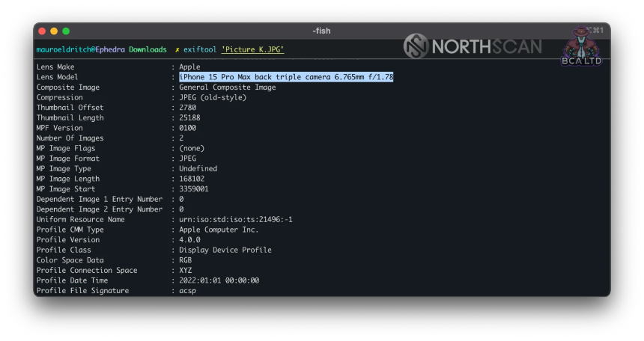Click the Color Space Data label
Viewport: 644px width, 341px height.
70,260
